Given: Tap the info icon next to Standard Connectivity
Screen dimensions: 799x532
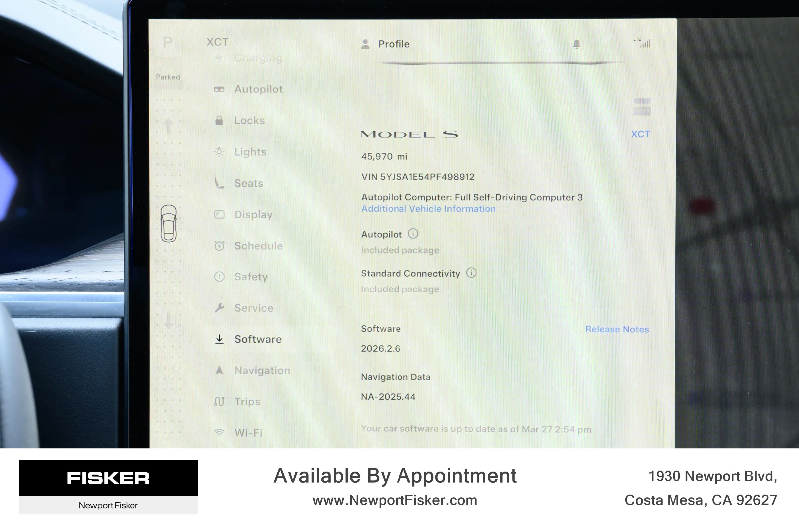Looking at the screenshot, I should pyautogui.click(x=471, y=273).
